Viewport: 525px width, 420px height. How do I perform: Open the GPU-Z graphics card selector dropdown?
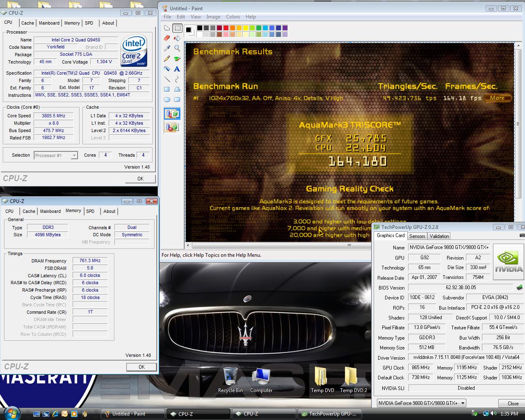[421, 403]
